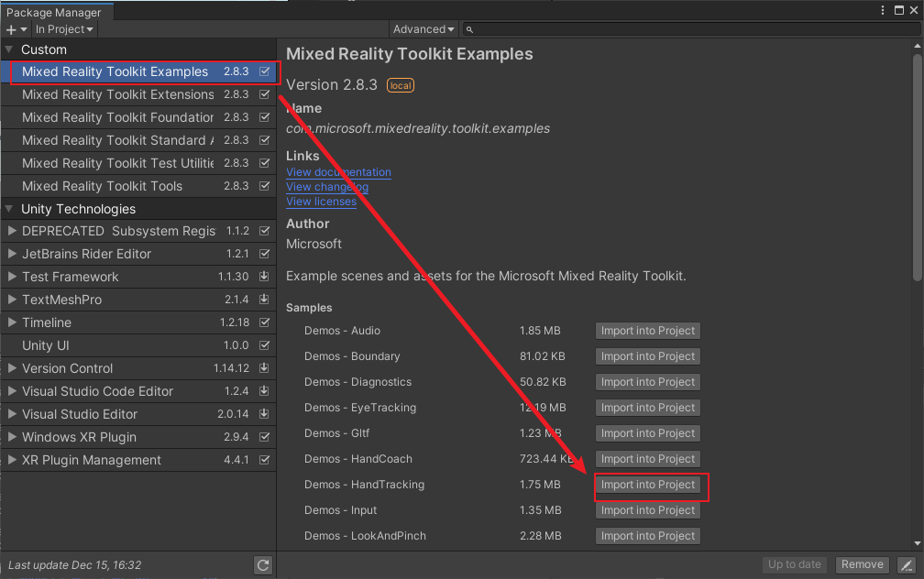This screenshot has width=924, height=579.
Task: Click update icon for Visual Studio Editor
Action: click(265, 414)
